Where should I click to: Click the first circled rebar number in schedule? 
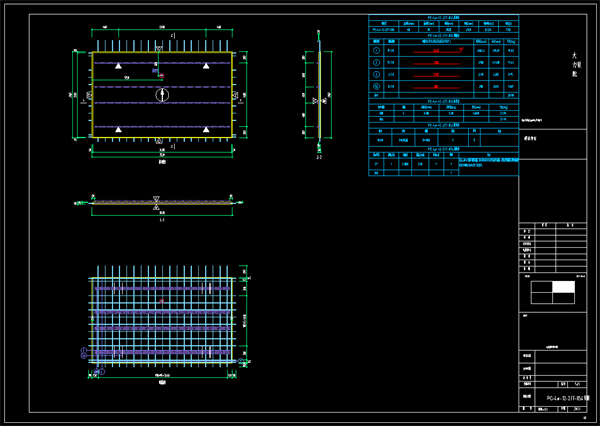click(x=377, y=50)
